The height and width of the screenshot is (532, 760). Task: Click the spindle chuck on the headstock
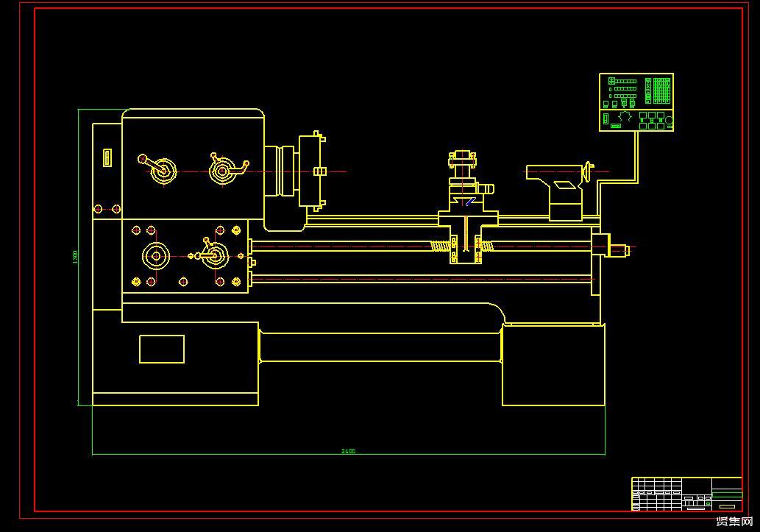point(312,171)
